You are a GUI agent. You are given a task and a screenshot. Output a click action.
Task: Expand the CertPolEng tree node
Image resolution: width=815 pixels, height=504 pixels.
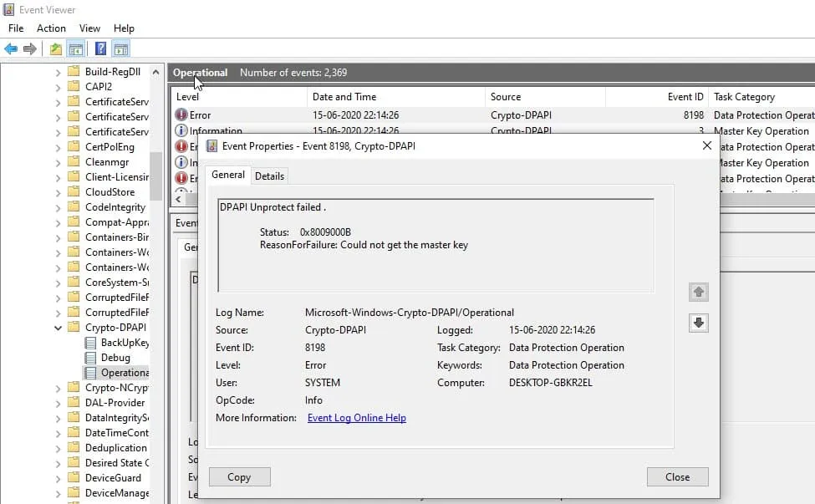point(59,148)
